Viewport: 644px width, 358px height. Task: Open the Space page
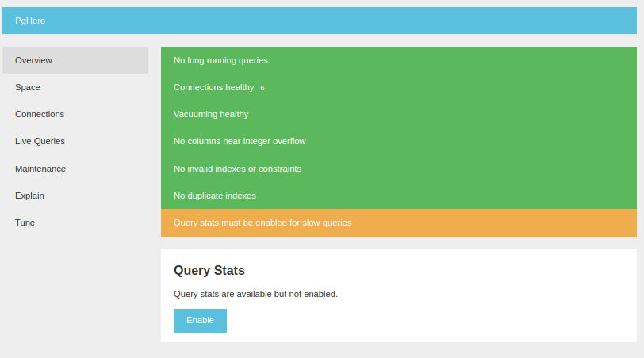[28, 87]
